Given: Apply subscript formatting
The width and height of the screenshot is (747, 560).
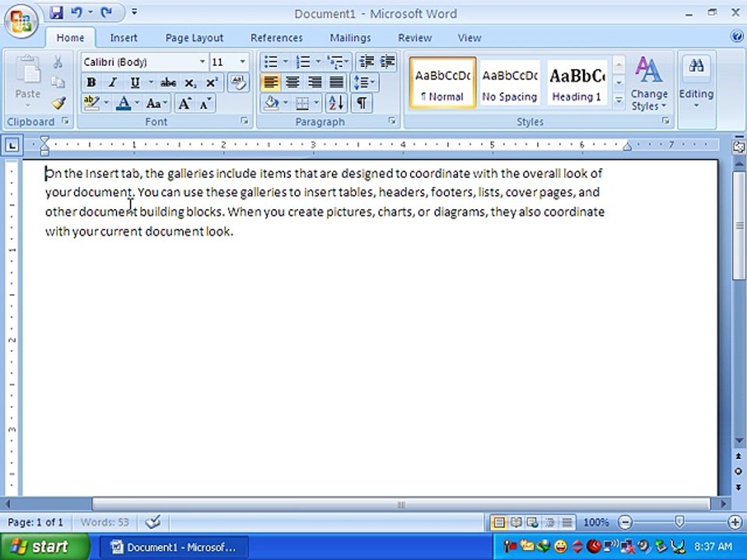Looking at the screenshot, I should [x=190, y=83].
